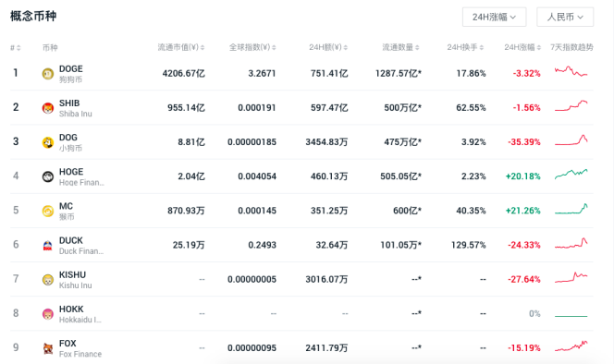
Task: Click FOX 24H change -15.19%
Action: [x=524, y=347]
